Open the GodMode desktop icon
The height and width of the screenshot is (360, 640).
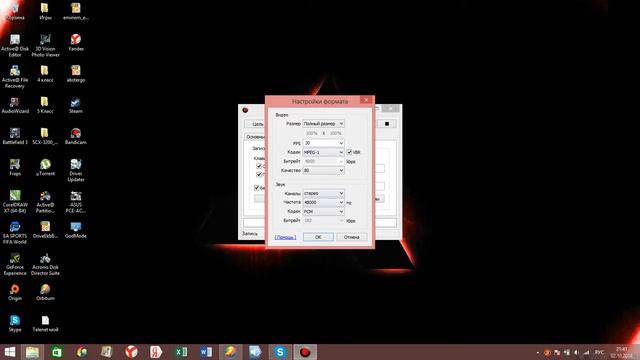click(76, 229)
